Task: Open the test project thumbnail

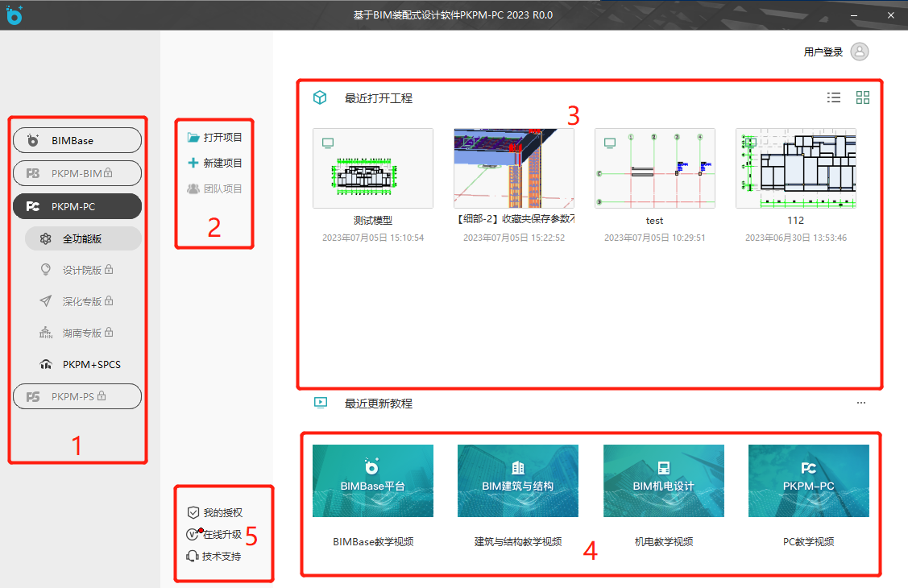Action: pos(655,168)
